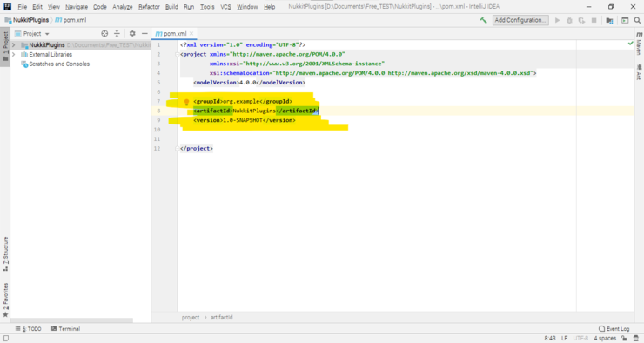Screen dimensions: 644x343
Task: Click the Collapse All icon in Project panel
Action: (x=117, y=34)
